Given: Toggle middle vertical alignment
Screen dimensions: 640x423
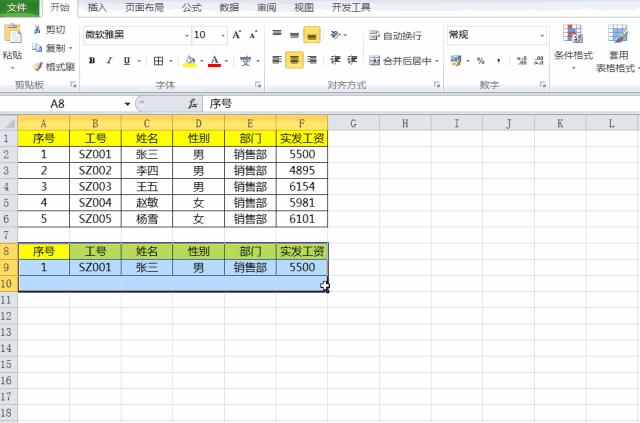Looking at the screenshot, I should pos(294,35).
